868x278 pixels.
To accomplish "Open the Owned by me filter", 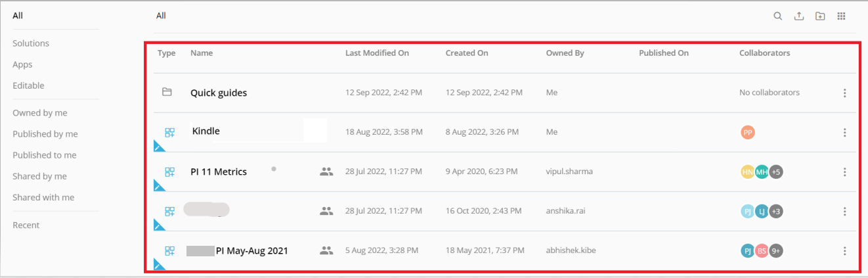I will (x=40, y=113).
